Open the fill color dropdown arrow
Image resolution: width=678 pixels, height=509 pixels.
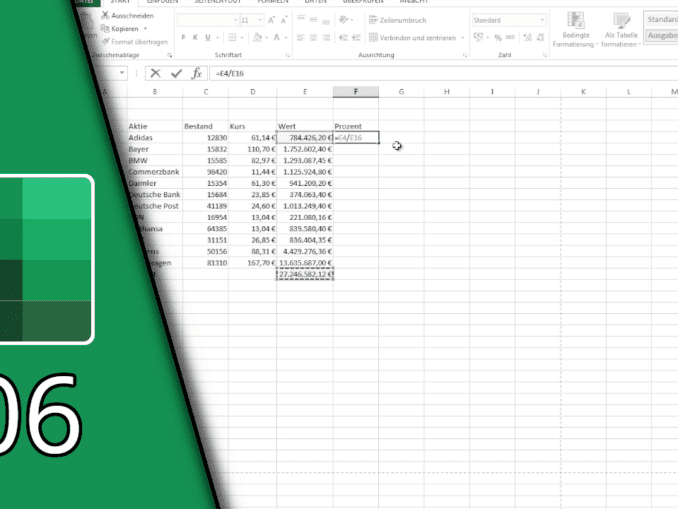click(266, 38)
